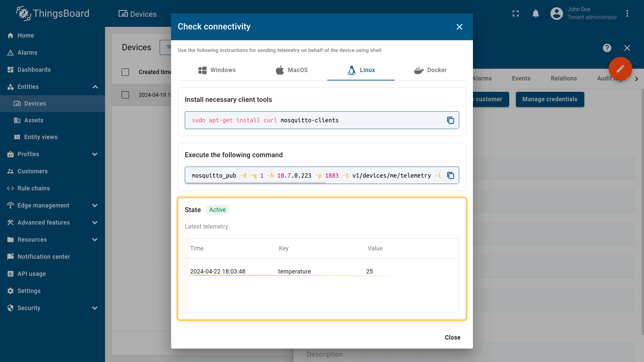Select the 2024-04-19 device row checkbox
Image resolution: width=644 pixels, height=362 pixels.
[125, 95]
